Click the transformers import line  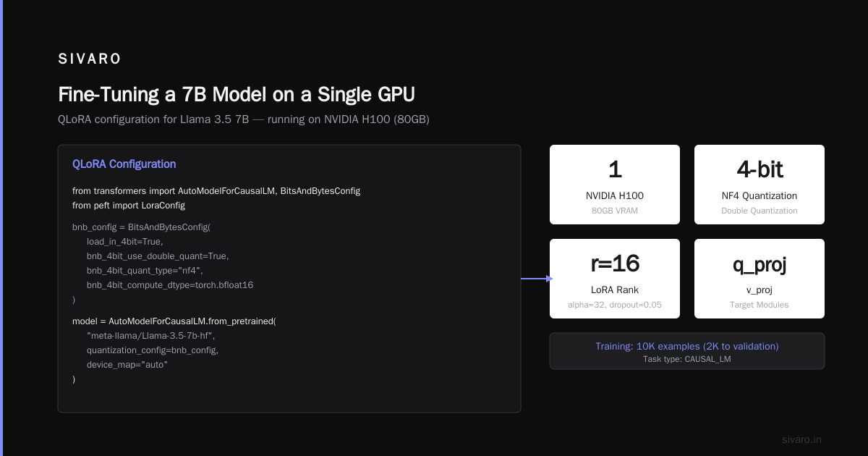pos(216,191)
